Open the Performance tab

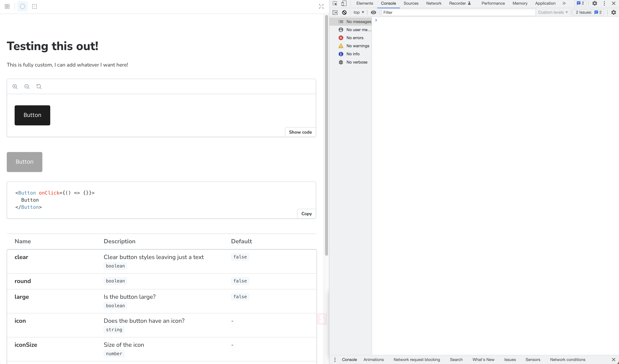tap(493, 3)
